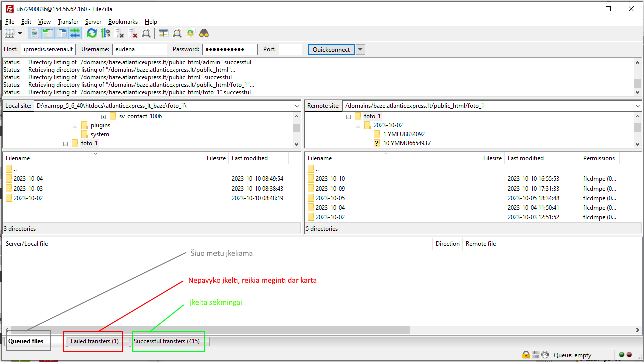Toggle directory comparison icon
The image size is (644, 362).
(x=177, y=33)
